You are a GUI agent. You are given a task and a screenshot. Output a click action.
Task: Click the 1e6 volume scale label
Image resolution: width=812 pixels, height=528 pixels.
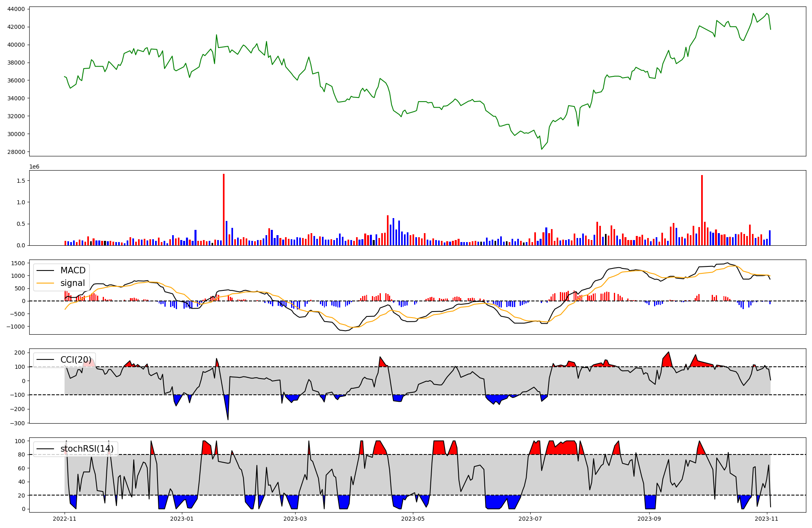click(x=34, y=167)
